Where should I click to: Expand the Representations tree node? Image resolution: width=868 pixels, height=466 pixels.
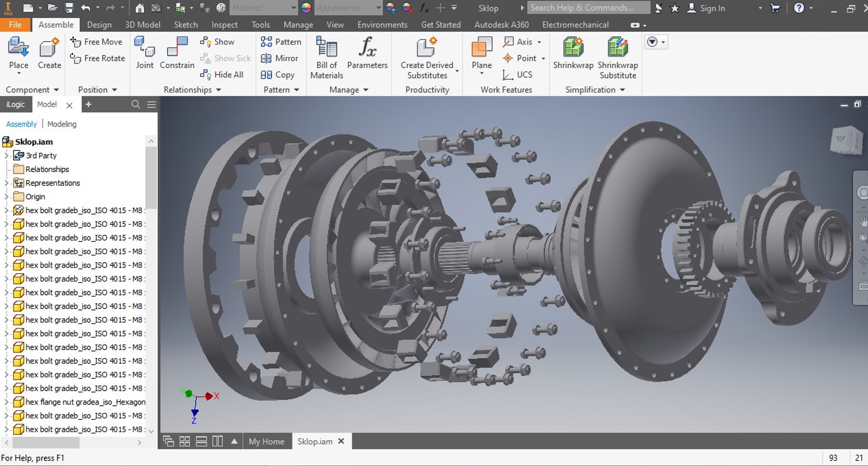6,183
